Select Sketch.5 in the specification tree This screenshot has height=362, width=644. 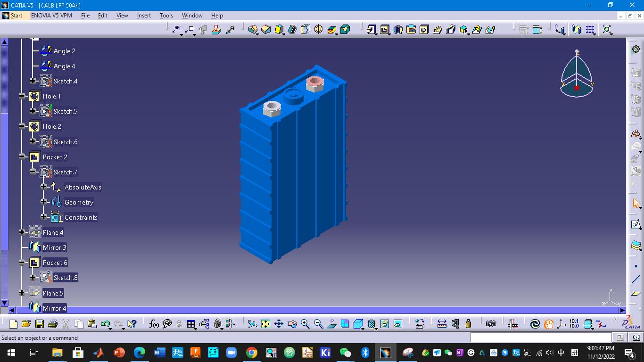pyautogui.click(x=66, y=111)
